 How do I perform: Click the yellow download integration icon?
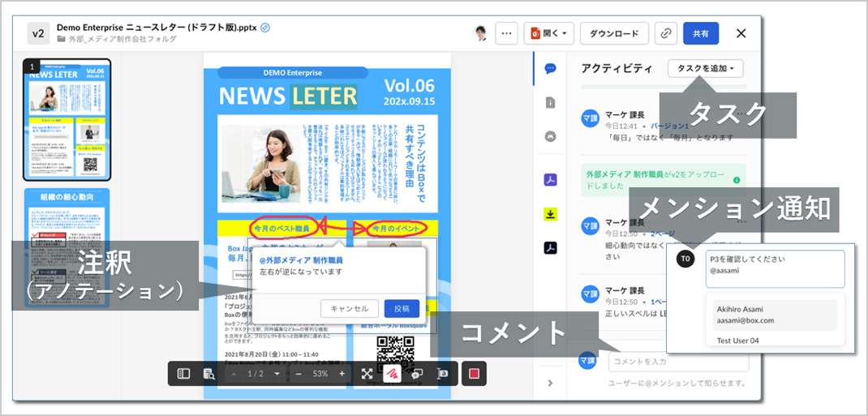tap(550, 214)
